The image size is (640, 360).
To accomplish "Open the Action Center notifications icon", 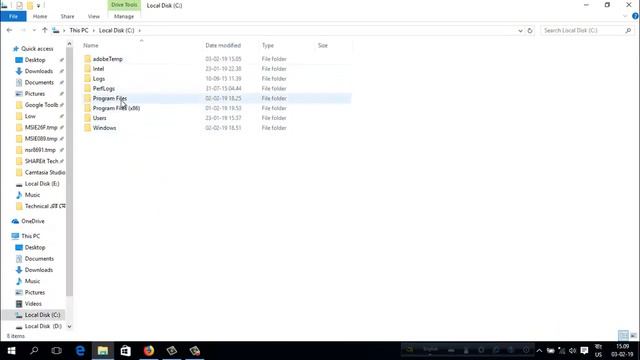I will click(x=584, y=351).
